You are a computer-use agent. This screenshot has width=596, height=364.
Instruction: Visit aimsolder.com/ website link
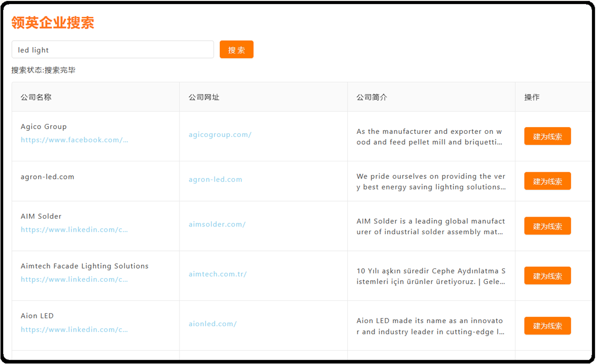[x=217, y=224]
